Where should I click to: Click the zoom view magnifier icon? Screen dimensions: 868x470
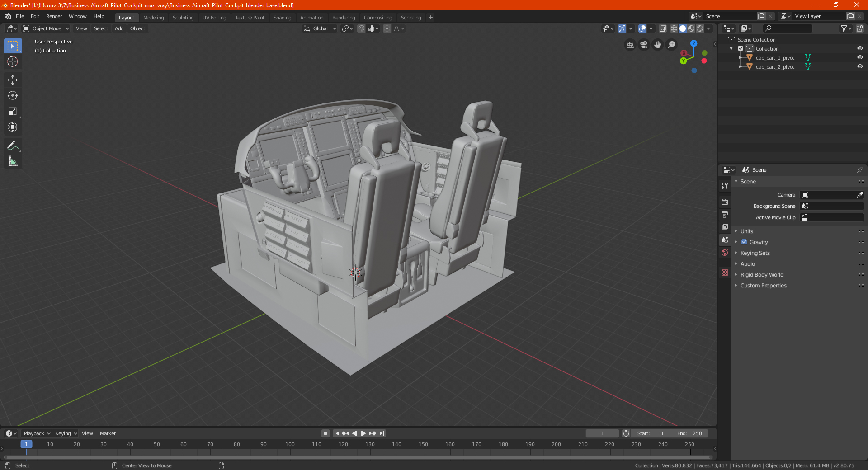(x=672, y=45)
